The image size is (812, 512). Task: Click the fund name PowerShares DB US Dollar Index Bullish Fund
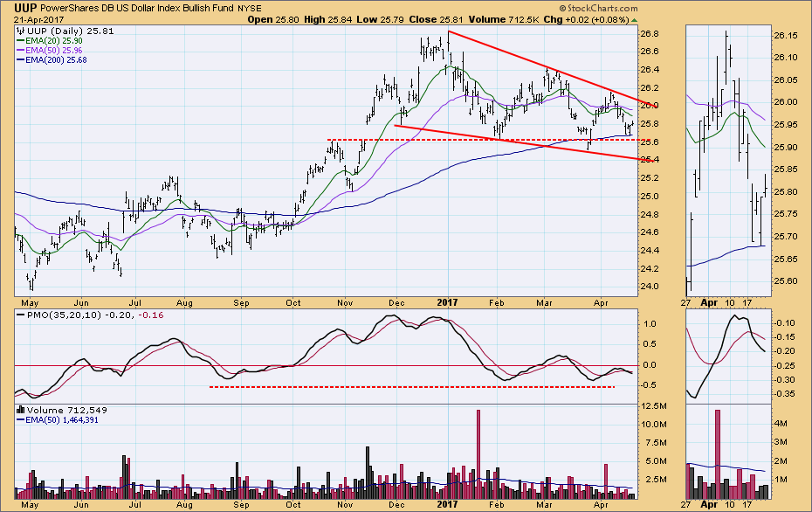click(x=137, y=8)
